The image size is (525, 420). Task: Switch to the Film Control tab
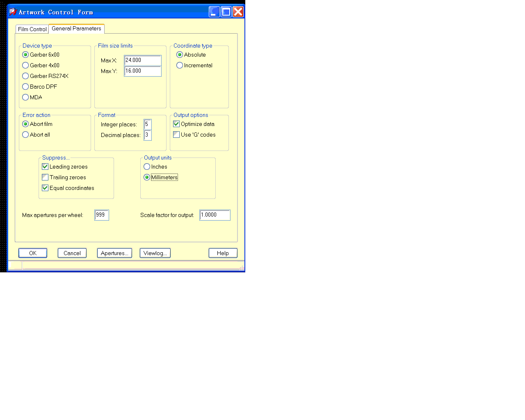(x=32, y=29)
